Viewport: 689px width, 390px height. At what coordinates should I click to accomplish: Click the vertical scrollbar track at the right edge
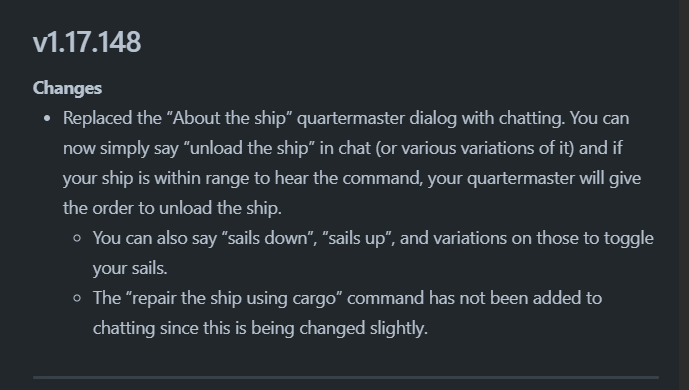click(x=684, y=195)
